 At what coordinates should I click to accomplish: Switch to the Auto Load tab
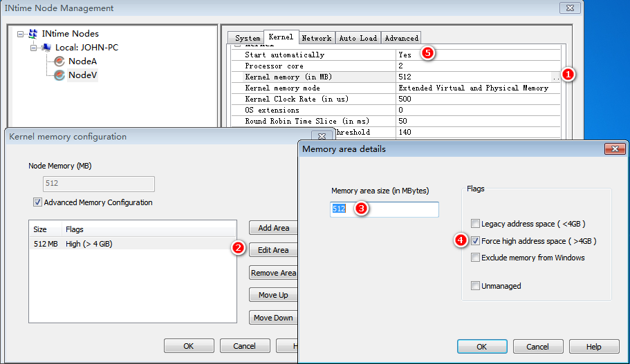point(358,38)
